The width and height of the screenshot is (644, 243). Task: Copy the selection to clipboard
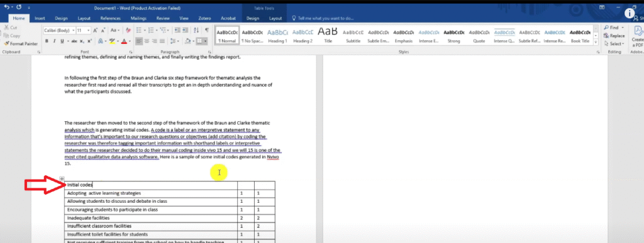pyautogui.click(x=12, y=36)
